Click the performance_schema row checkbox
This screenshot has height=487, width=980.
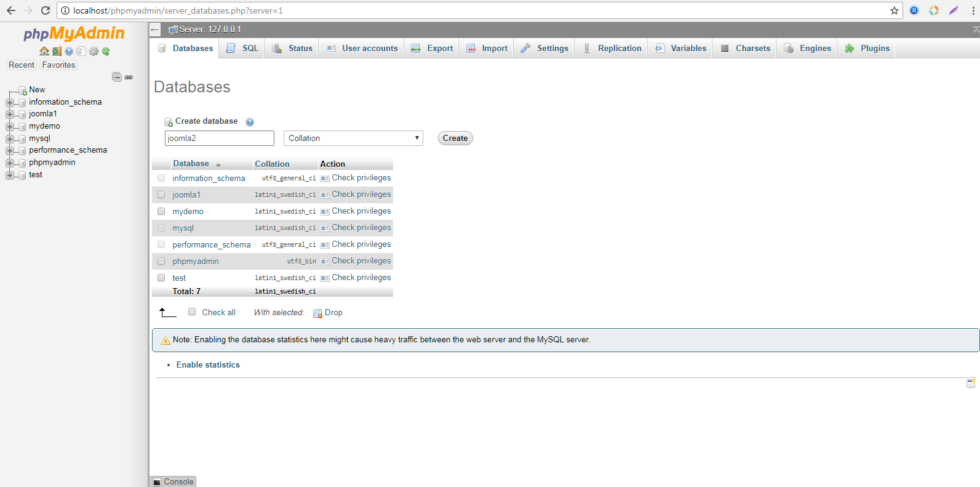pyautogui.click(x=161, y=244)
